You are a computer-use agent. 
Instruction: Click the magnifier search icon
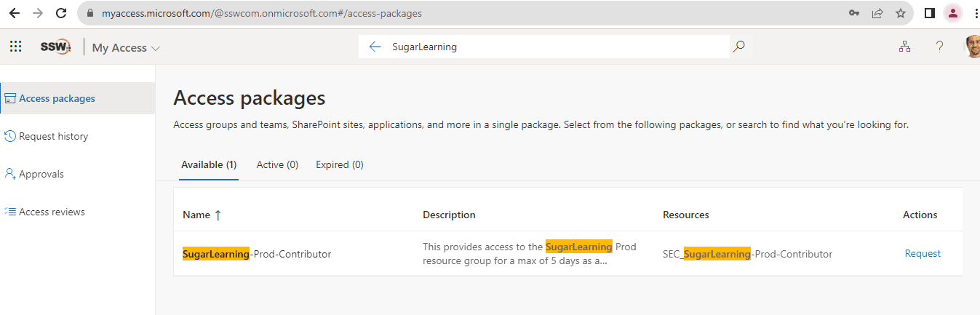(738, 47)
